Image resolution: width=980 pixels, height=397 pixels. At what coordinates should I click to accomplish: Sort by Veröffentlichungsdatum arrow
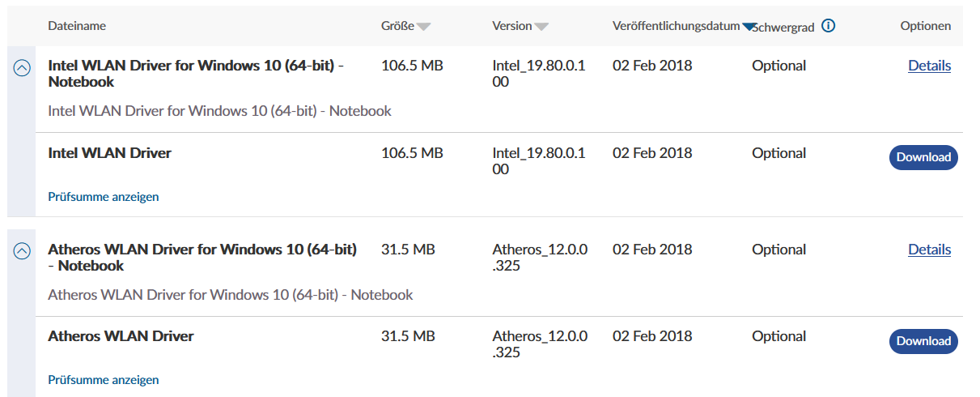click(749, 27)
